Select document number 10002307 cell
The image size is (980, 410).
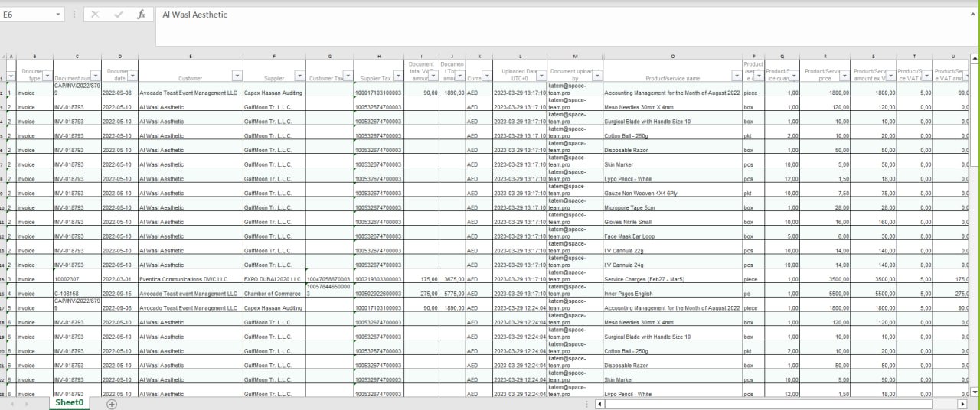pyautogui.click(x=77, y=275)
